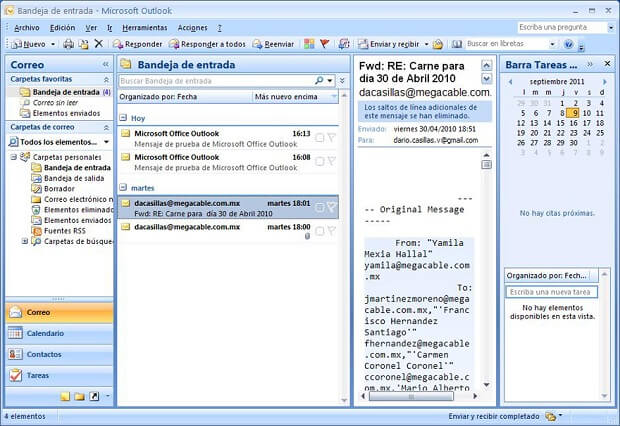
Task: Toggle flag on 16:13 message
Action: (x=332, y=138)
